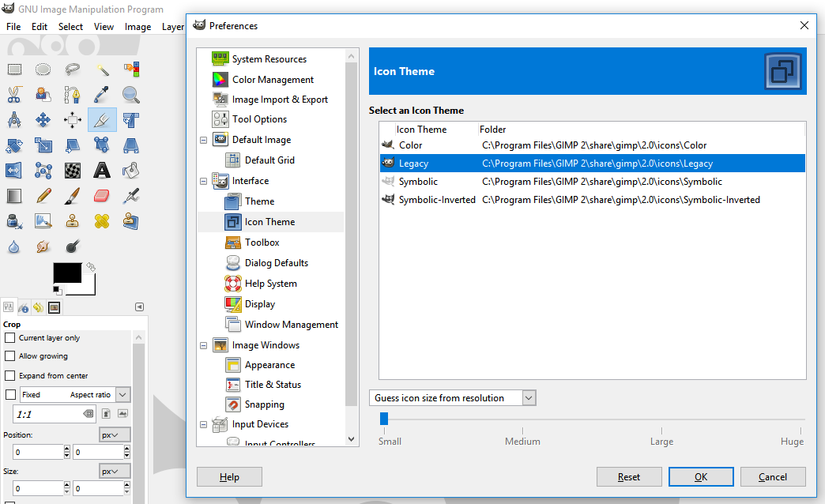Screen dimensions: 825x504
Task: Swap foreground and background colors arrow
Action: pos(91,267)
